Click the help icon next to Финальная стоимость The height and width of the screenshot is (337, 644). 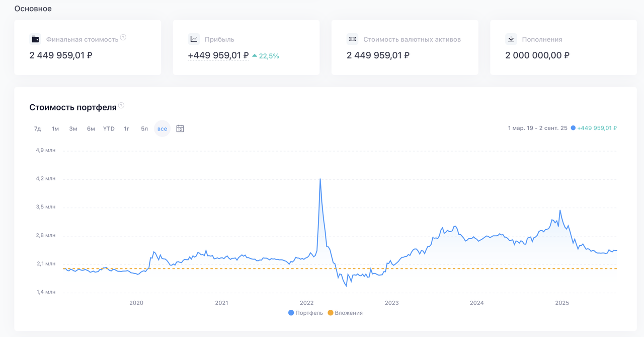click(x=123, y=37)
